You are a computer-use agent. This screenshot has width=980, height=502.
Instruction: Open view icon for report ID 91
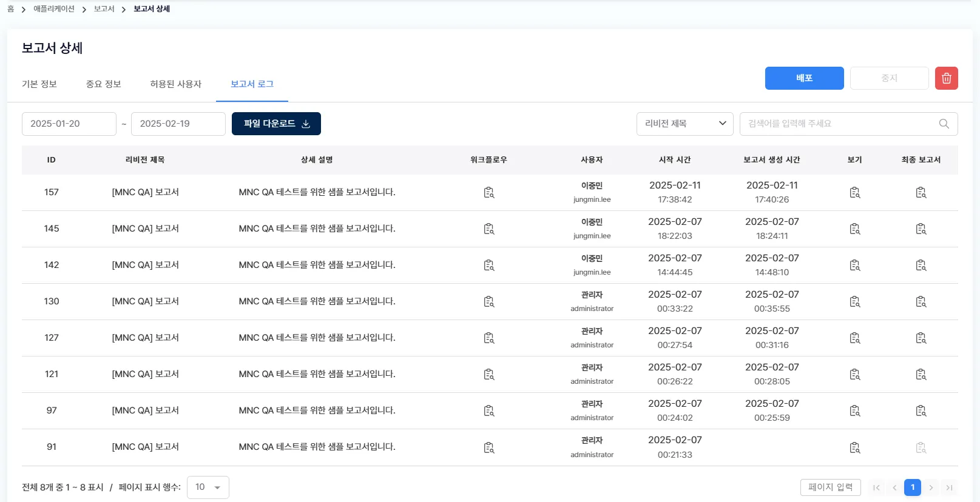coord(854,448)
